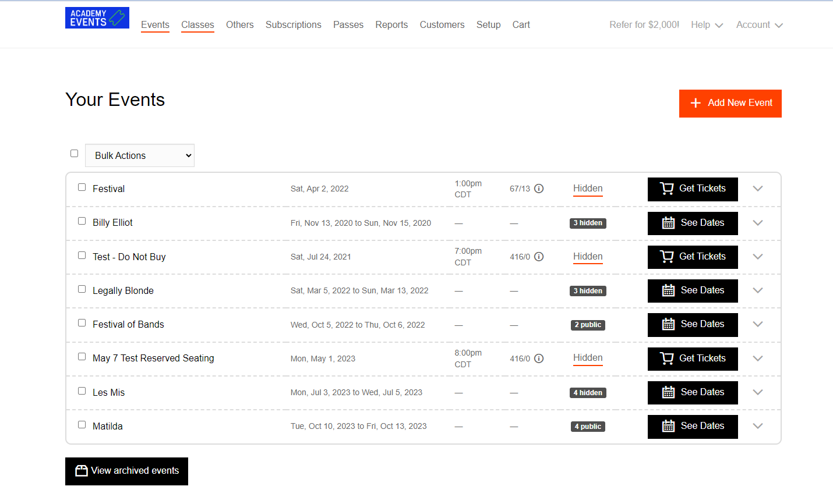
Task: Tick the Legally Blonde event checkbox
Action: pyautogui.click(x=82, y=289)
